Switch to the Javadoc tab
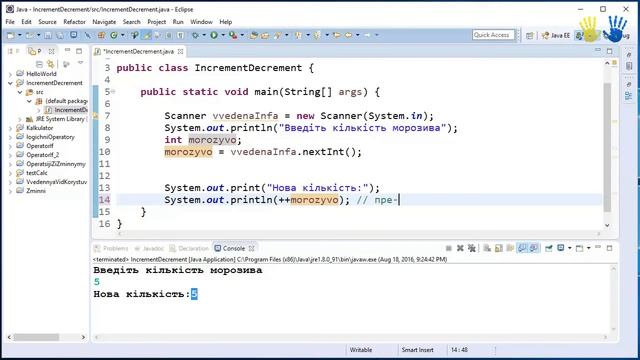Viewport: 640px width, 360px height. click(149, 248)
